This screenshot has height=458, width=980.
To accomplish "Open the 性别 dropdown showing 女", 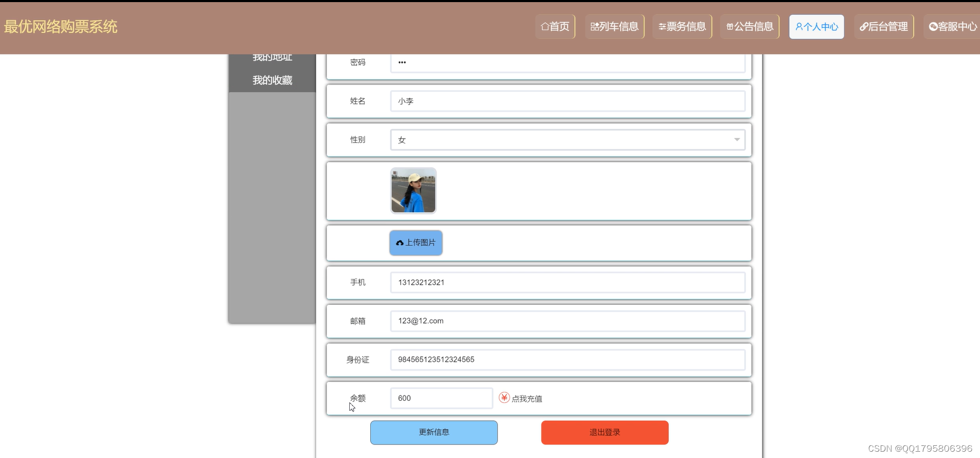I will point(568,140).
